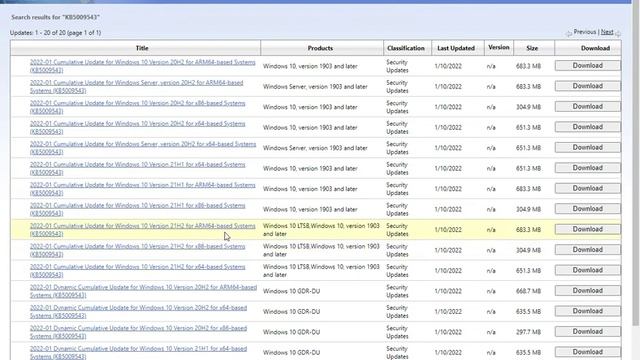Click the Next page arrow icon
Viewport: 640px width, 360px height.
coord(618,34)
